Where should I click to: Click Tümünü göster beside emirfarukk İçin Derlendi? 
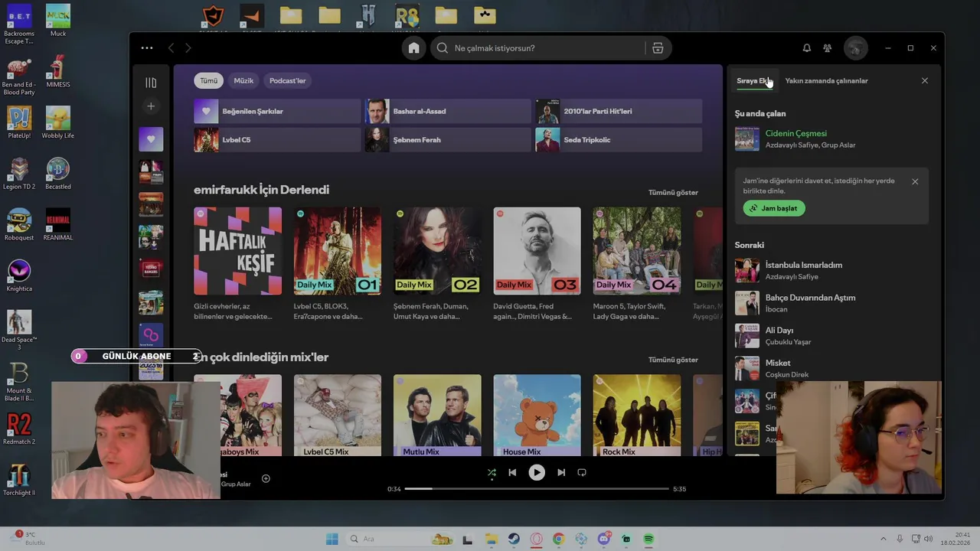pos(673,192)
